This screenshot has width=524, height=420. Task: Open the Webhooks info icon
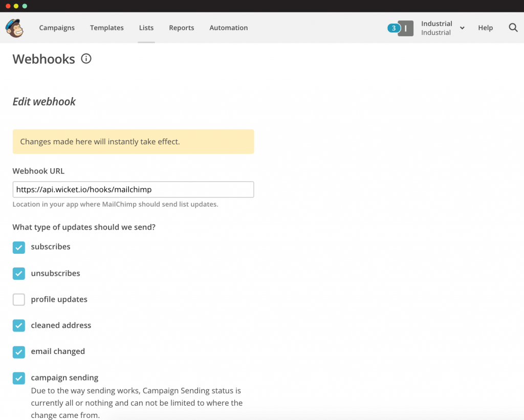(86, 59)
